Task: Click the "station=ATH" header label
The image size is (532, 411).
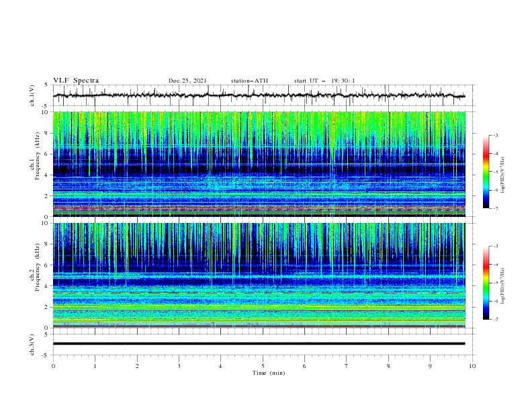Action: coord(249,81)
